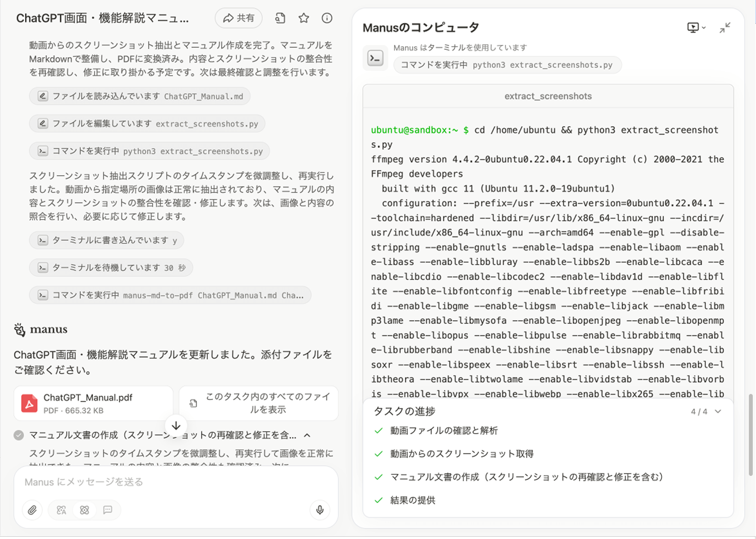Star this task as favorite
The height and width of the screenshot is (539, 756).
[x=304, y=18]
